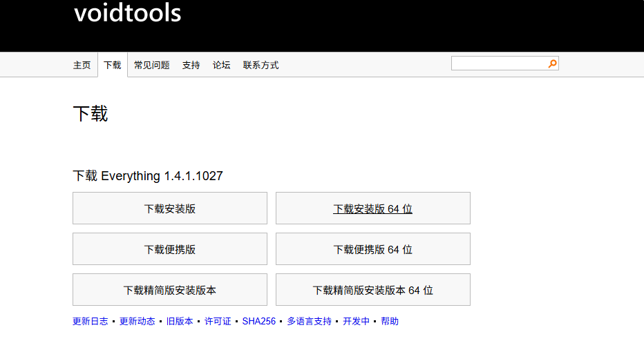Screen dimensions: 644x341
Task: Open the 多语言支持 link
Action: (310, 321)
